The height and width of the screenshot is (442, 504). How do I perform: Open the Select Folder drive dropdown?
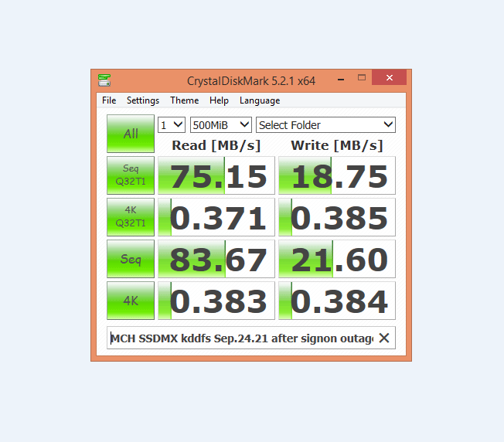(x=325, y=125)
